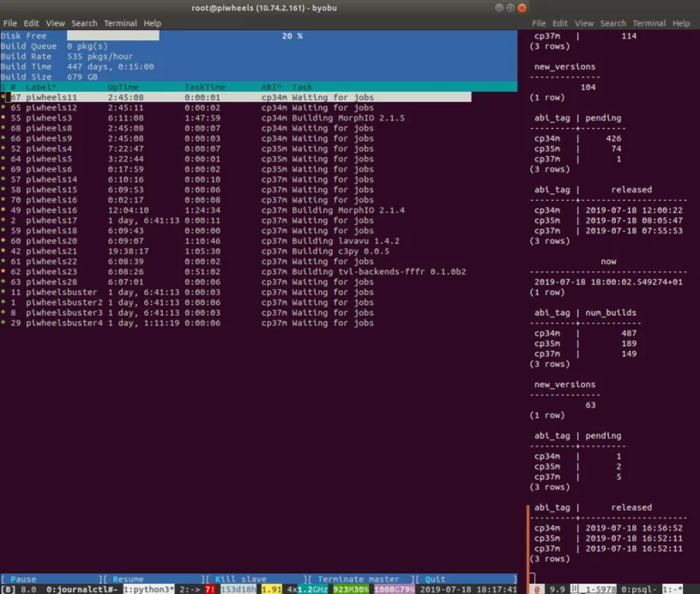The image size is (700, 594).
Task: Sort by the Label column header
Action: click(40, 87)
